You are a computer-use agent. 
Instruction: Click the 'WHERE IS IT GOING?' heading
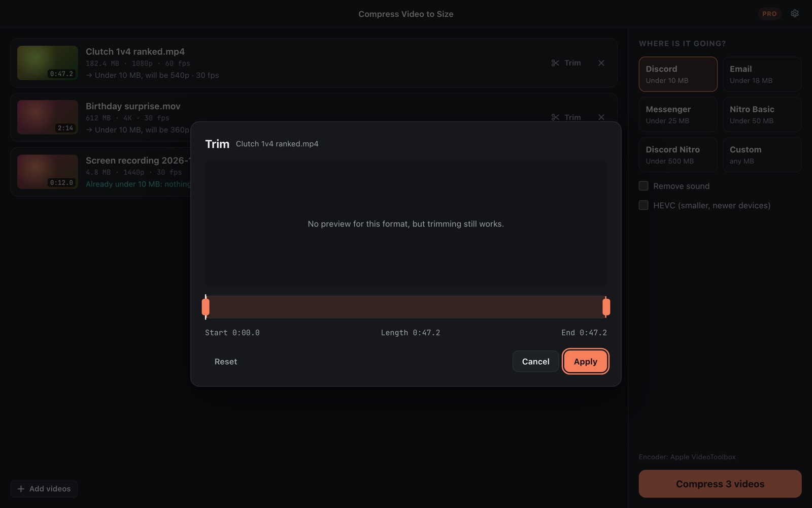pyautogui.click(x=683, y=44)
